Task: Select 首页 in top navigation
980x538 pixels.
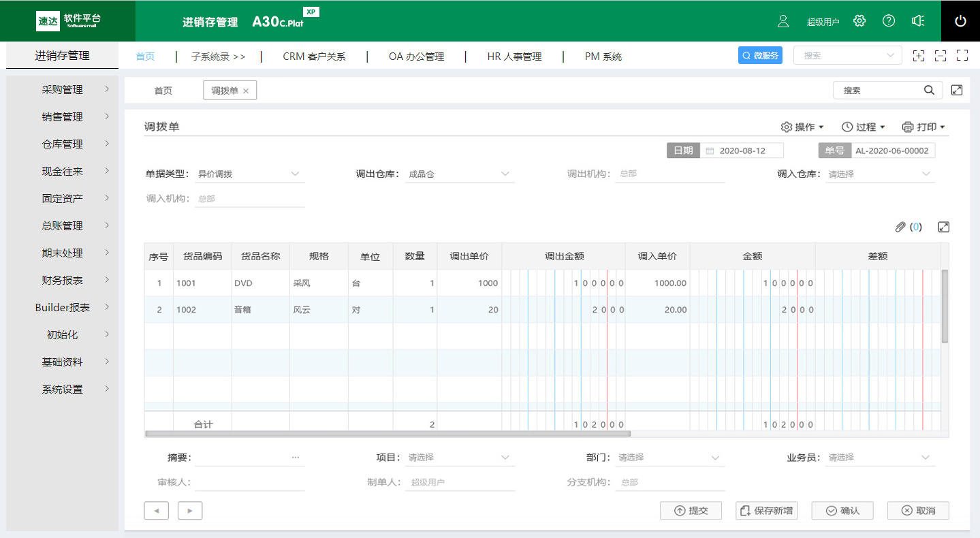Action: 145,57
